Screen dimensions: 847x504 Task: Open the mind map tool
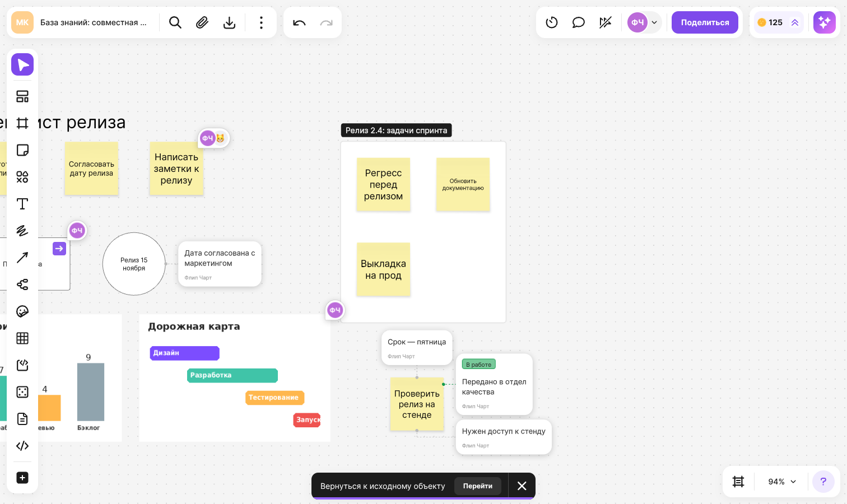coord(22,284)
